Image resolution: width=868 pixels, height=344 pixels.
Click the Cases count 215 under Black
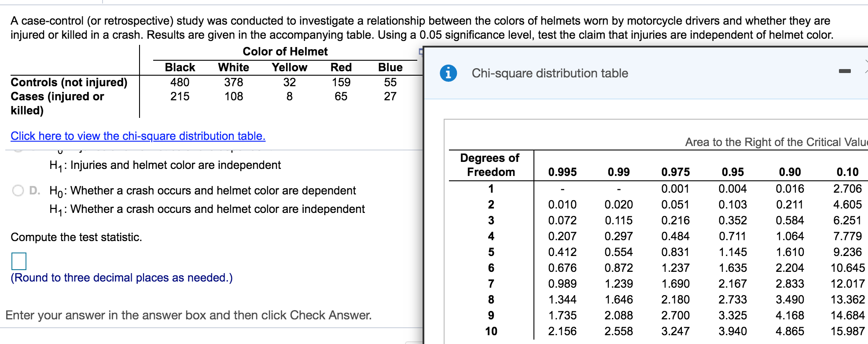click(x=180, y=96)
